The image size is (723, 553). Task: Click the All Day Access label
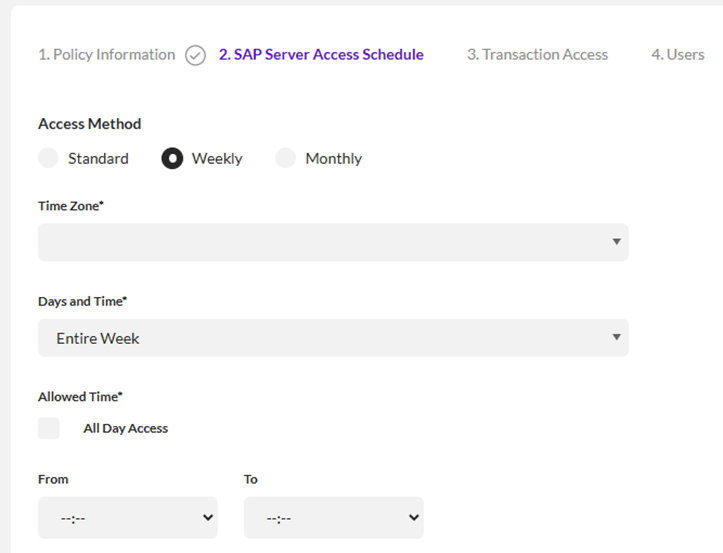click(x=125, y=428)
